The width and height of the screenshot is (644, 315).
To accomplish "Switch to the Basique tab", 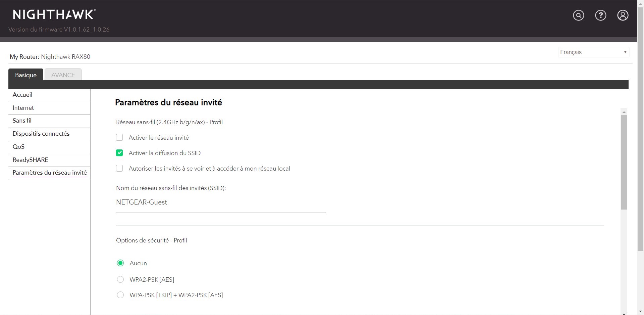I will [x=26, y=75].
